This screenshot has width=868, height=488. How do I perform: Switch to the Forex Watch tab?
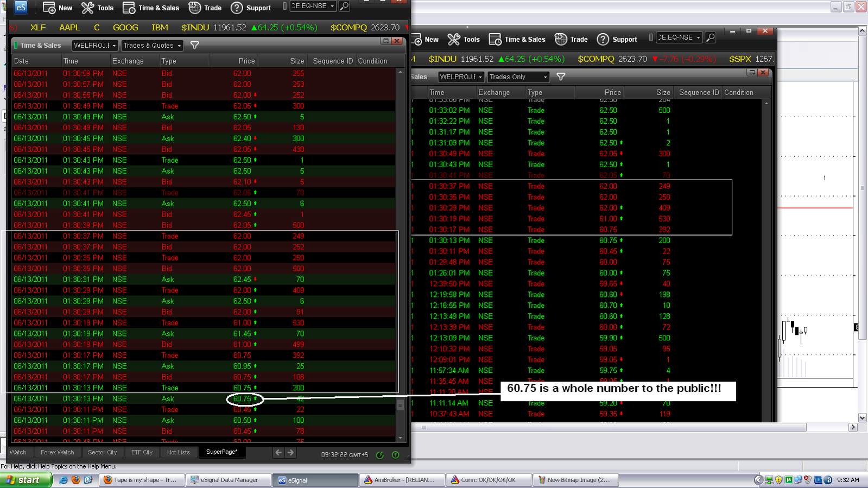click(x=57, y=452)
